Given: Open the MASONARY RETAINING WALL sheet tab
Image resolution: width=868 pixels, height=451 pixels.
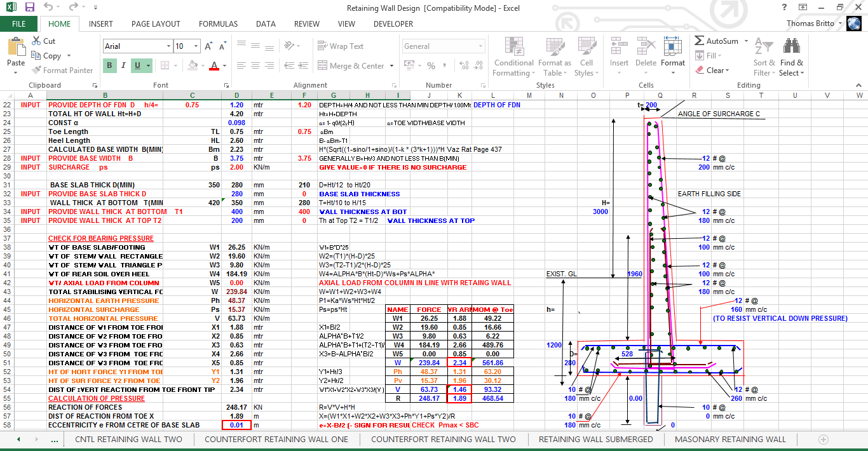Looking at the screenshot, I should (x=729, y=439).
